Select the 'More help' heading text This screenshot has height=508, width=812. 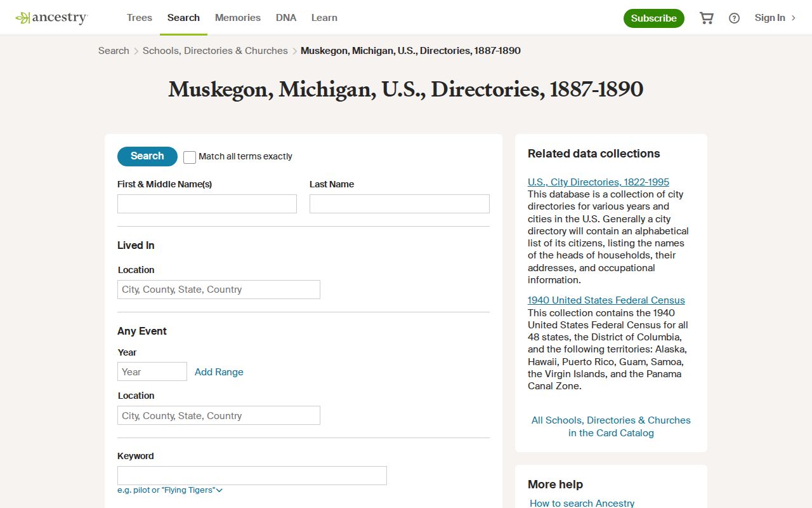[x=555, y=485]
